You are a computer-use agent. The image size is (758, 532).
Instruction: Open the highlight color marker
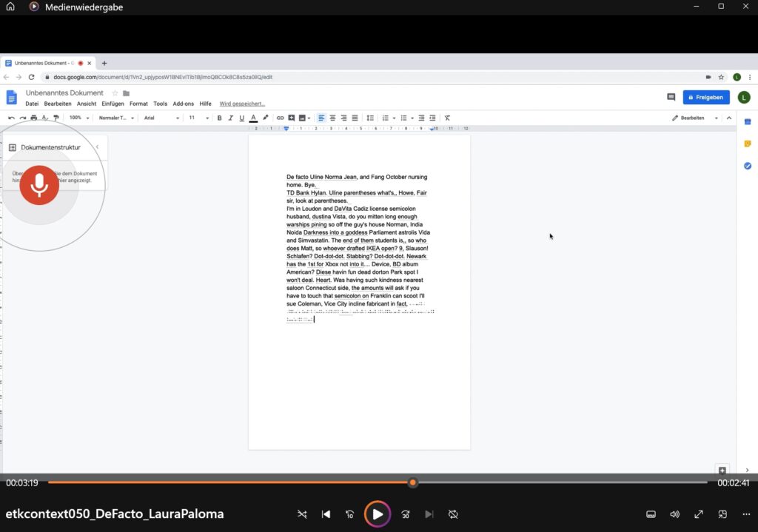(266, 118)
